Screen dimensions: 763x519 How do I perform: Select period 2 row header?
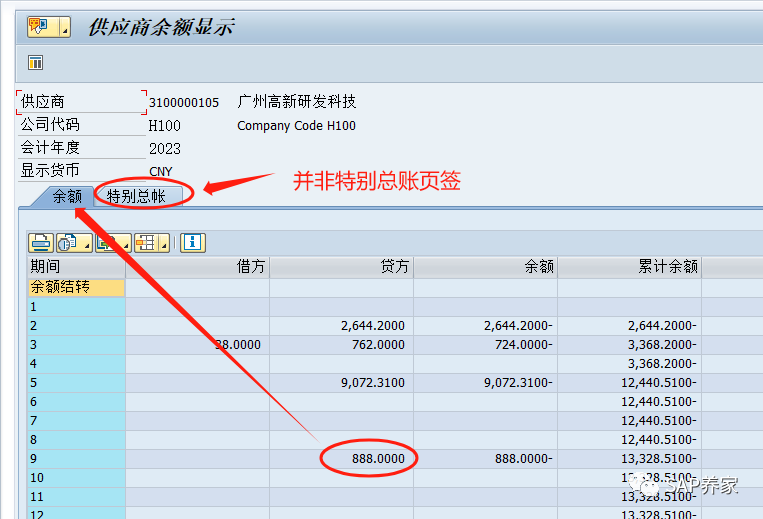(x=76, y=326)
